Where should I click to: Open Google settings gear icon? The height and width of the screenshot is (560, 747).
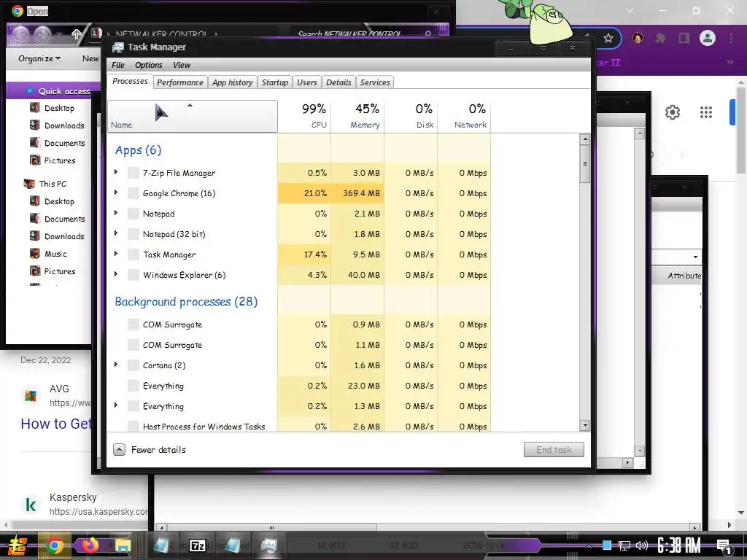[672, 112]
